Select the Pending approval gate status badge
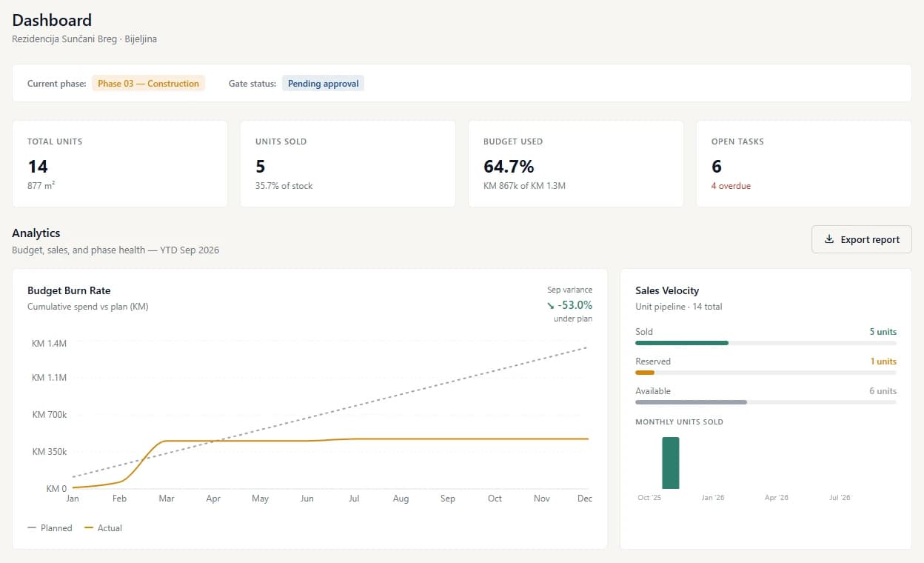924x563 pixels. [323, 84]
